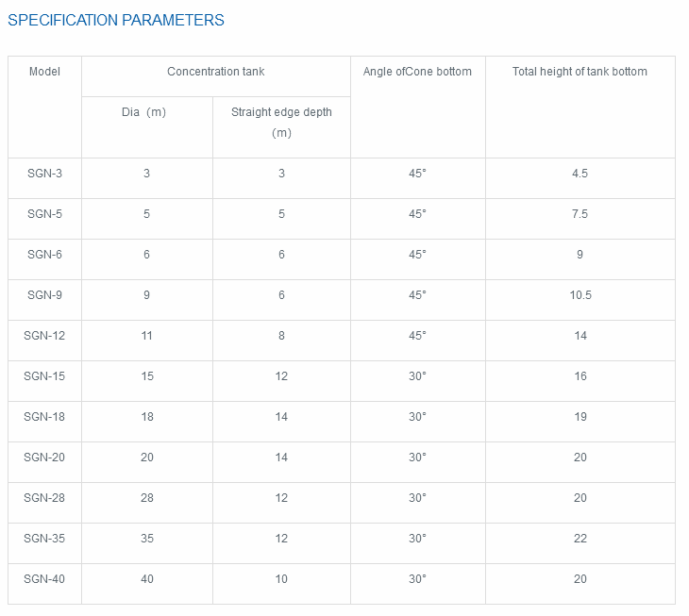The image size is (689, 616).
Task: Select the SGN-18 model cell
Action: pyautogui.click(x=44, y=417)
